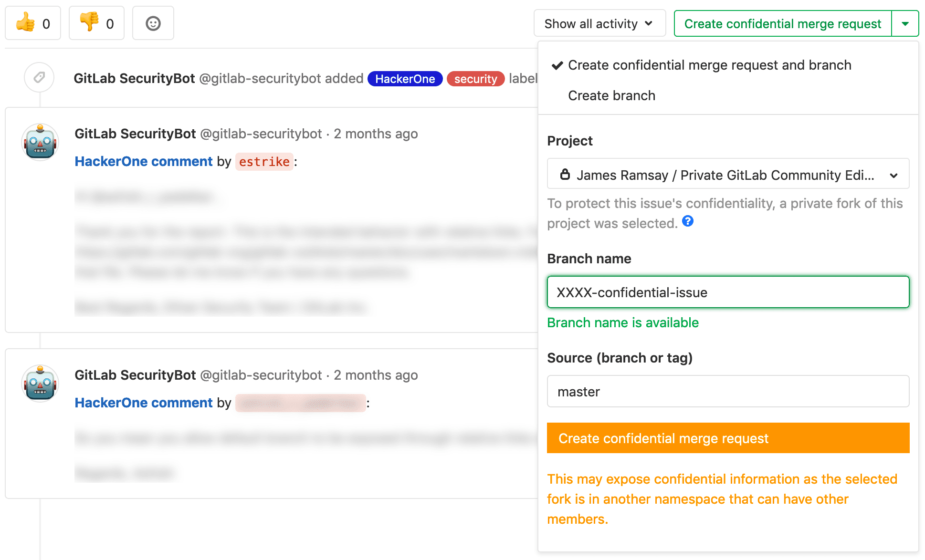Click the XXXX-confidential-issue branch name field
The height and width of the screenshot is (560, 925).
coord(727,292)
